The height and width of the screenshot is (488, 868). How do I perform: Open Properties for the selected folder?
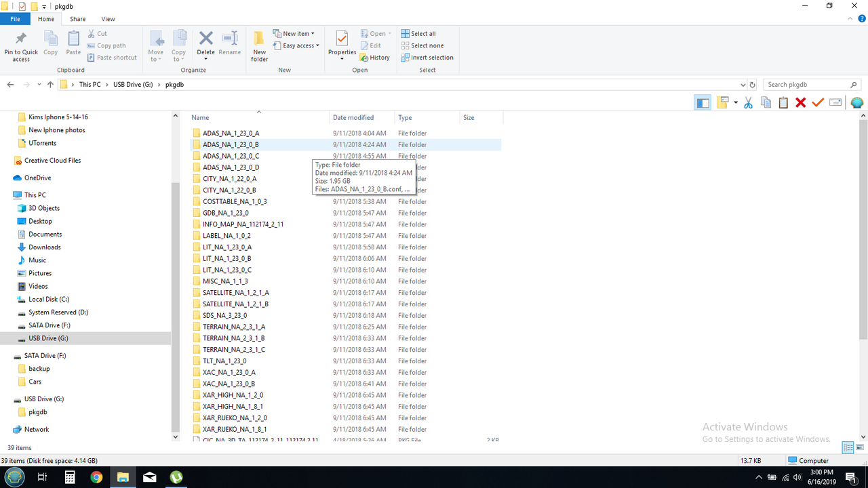[342, 45]
